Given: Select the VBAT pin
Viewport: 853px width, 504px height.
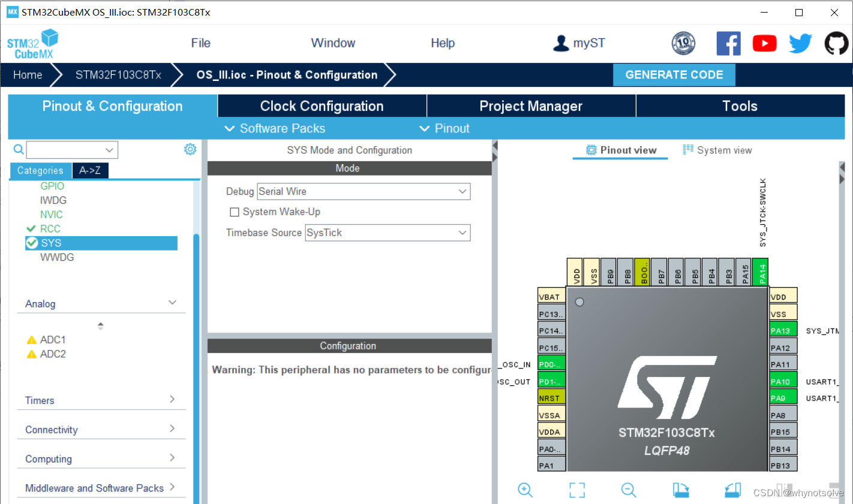Looking at the screenshot, I should tap(552, 296).
